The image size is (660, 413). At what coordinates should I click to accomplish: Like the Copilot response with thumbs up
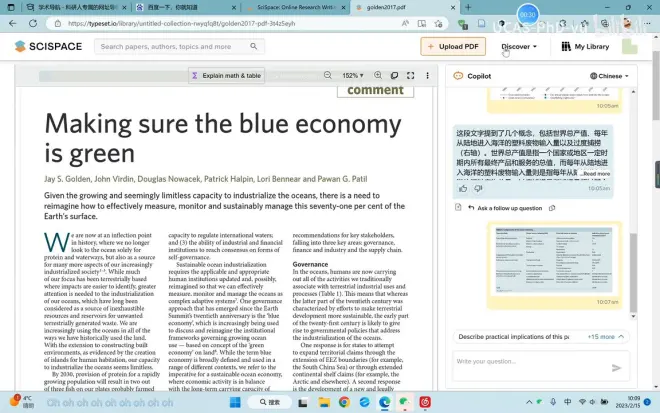pos(463,188)
